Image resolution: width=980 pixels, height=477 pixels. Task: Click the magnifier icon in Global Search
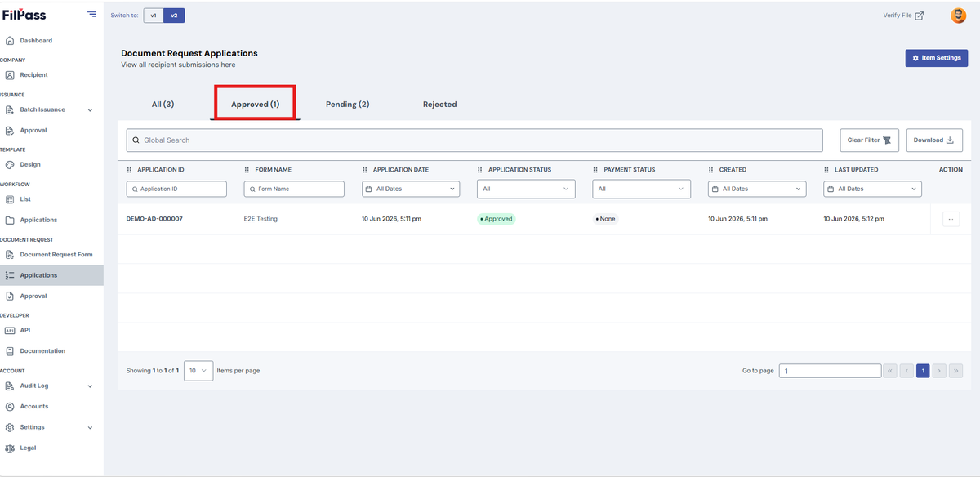click(x=136, y=140)
